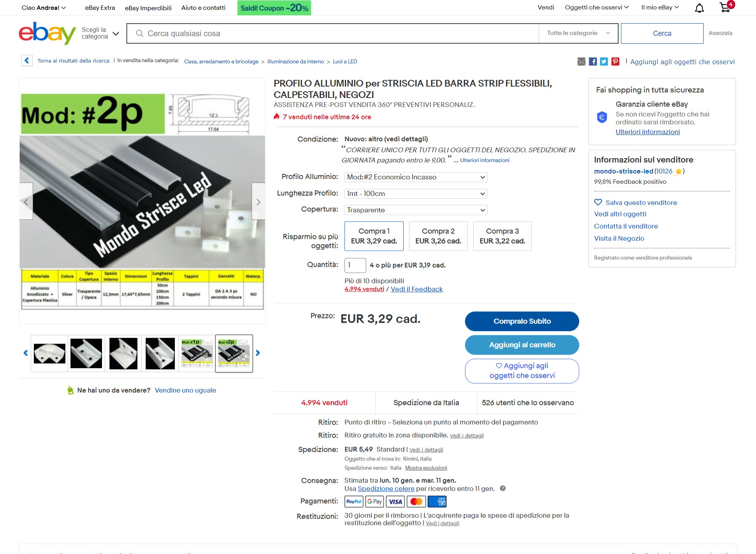Open eBay Imperdibili menu item
The height and width of the screenshot is (554, 756).
click(x=148, y=8)
